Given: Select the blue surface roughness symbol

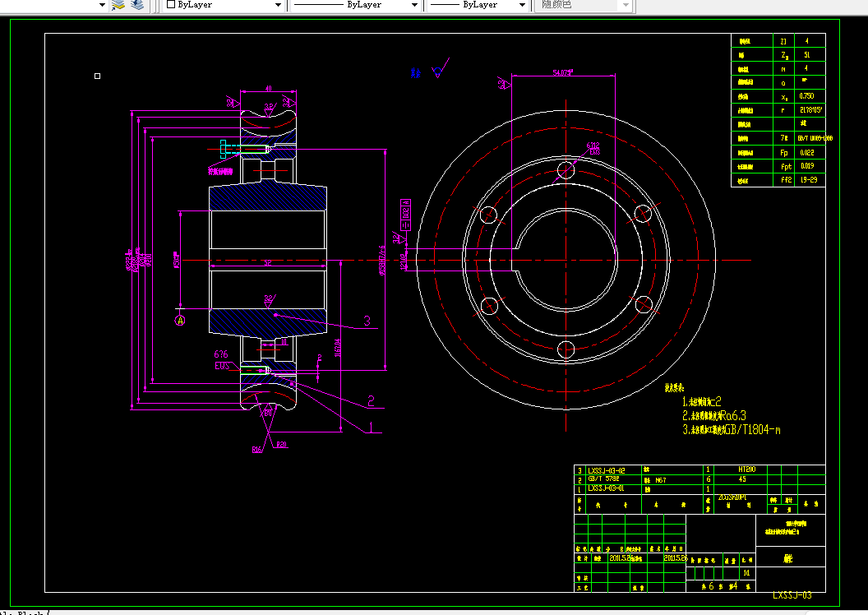Looking at the screenshot, I should pos(440,68).
